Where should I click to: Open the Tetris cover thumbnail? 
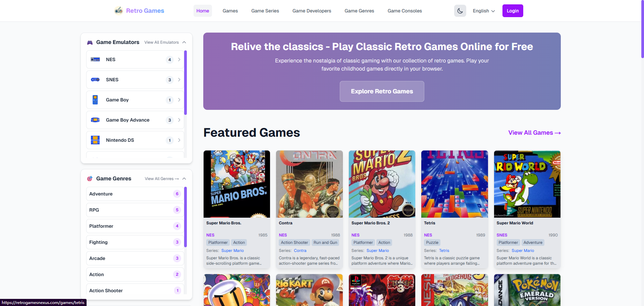(454, 184)
